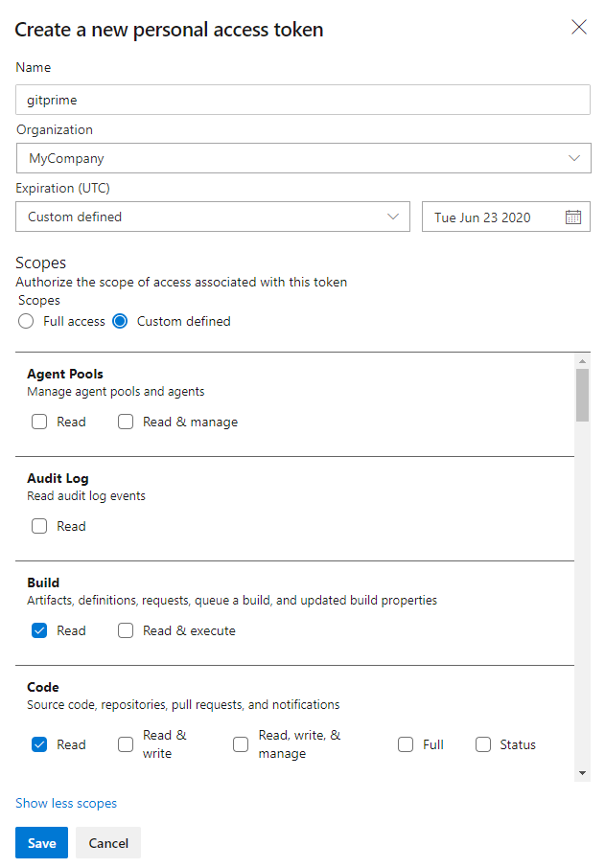Click the Show less scopes link

point(66,803)
